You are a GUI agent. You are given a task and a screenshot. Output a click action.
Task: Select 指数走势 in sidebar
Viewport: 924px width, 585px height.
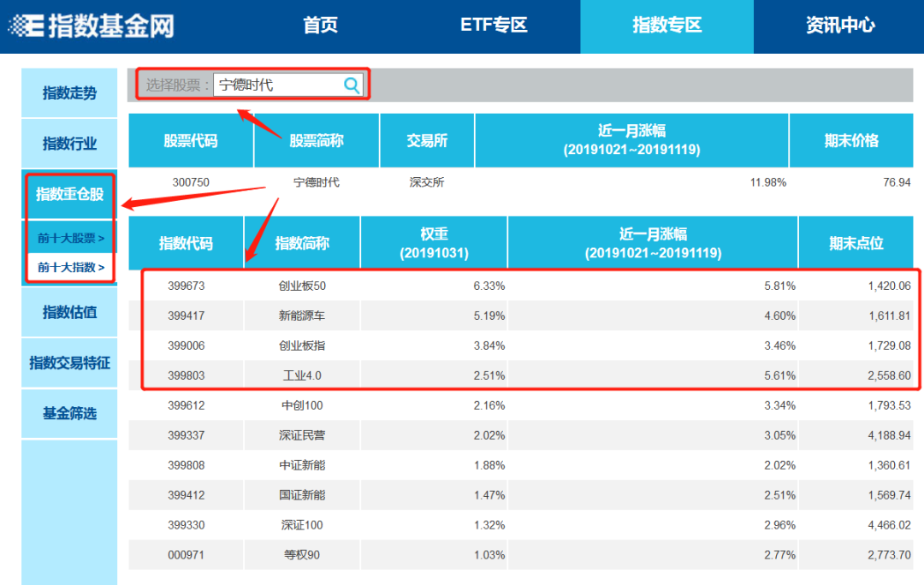pos(69,93)
